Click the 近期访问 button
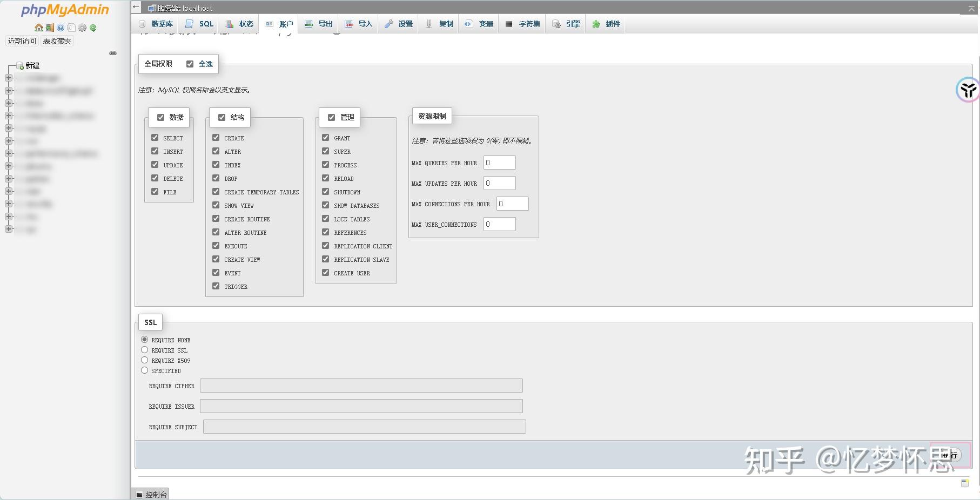The image size is (980, 500). tap(22, 41)
